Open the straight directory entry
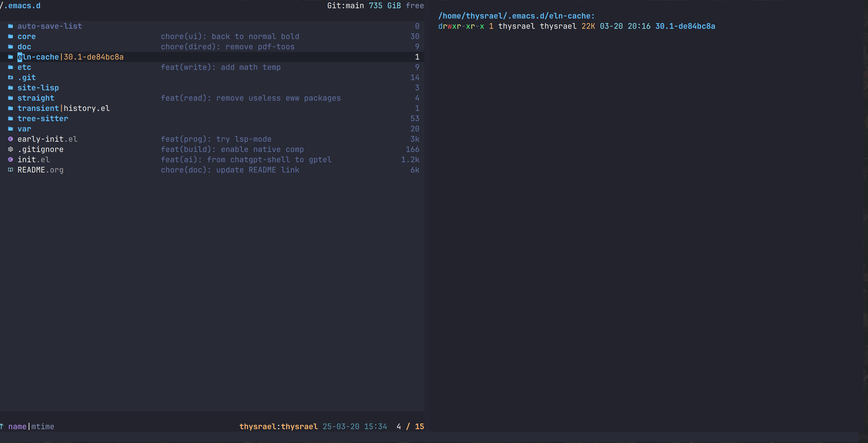The height and width of the screenshot is (443, 868). pyautogui.click(x=36, y=98)
